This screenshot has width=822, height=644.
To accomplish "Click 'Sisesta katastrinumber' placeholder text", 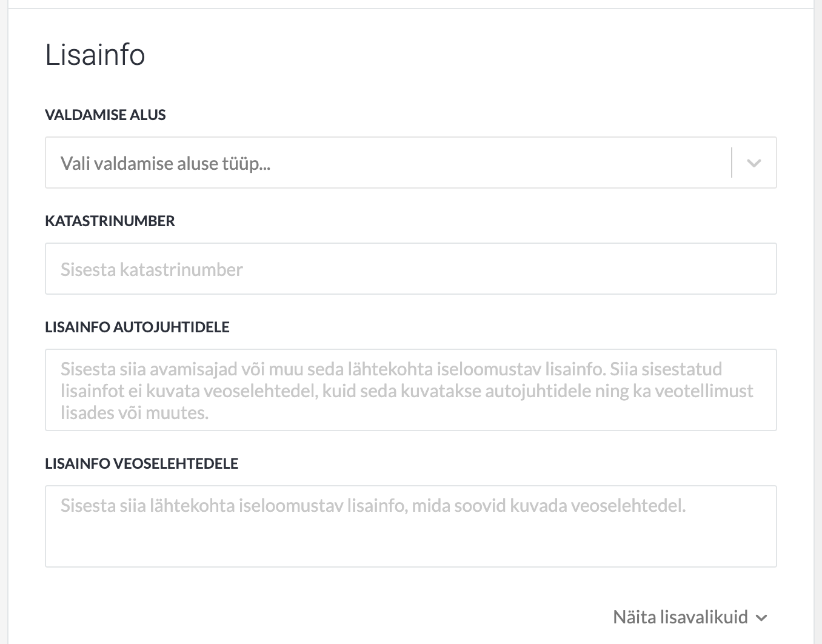I will tap(152, 269).
